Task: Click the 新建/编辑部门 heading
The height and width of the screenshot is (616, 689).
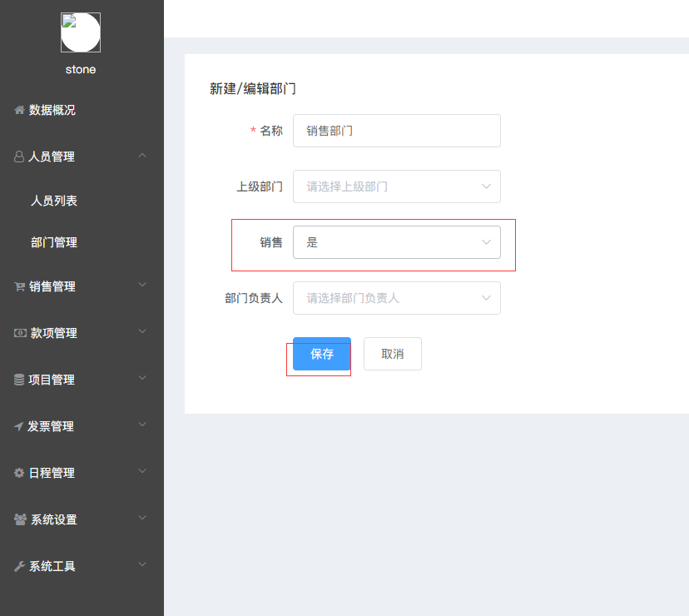Action: pyautogui.click(x=253, y=89)
